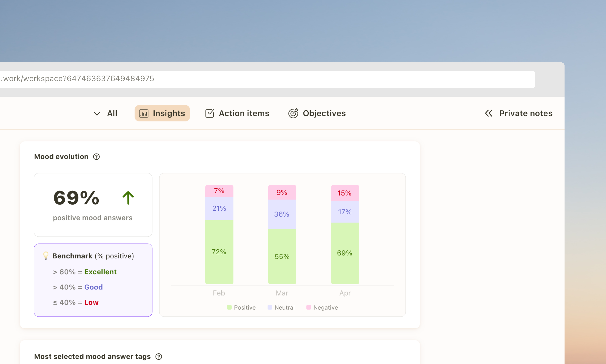
Task: Click the Feb axis label
Action: (x=219, y=293)
